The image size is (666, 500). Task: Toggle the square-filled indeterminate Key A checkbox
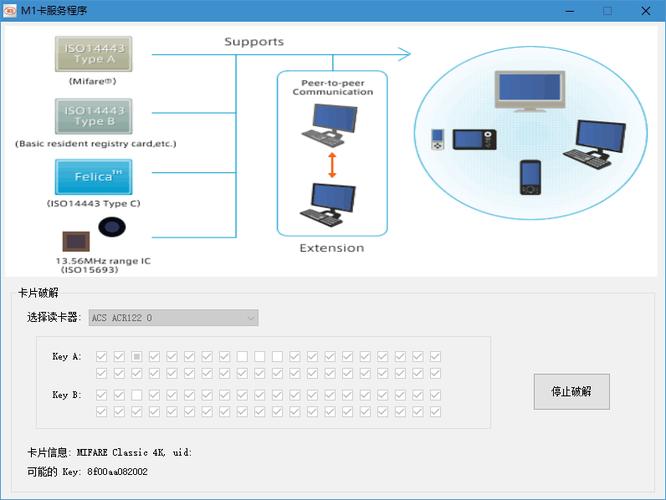click(x=136, y=356)
